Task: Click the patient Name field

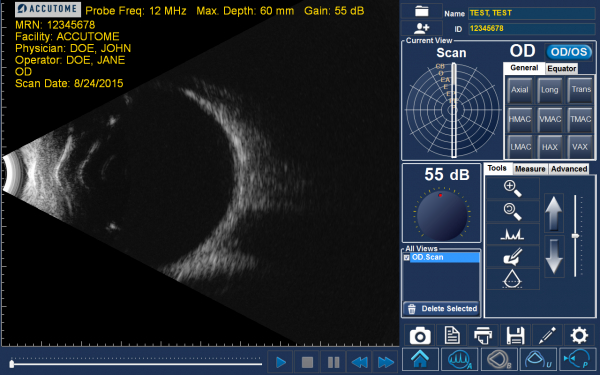Action: 532,13
